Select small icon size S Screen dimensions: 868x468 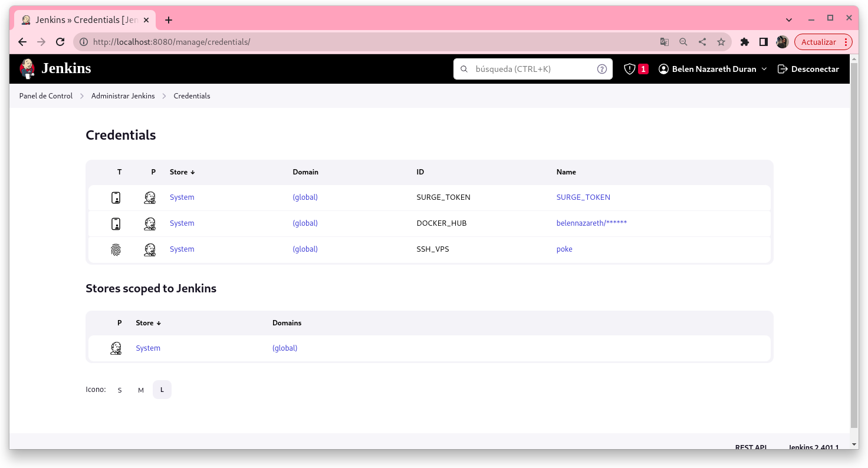[x=120, y=390]
